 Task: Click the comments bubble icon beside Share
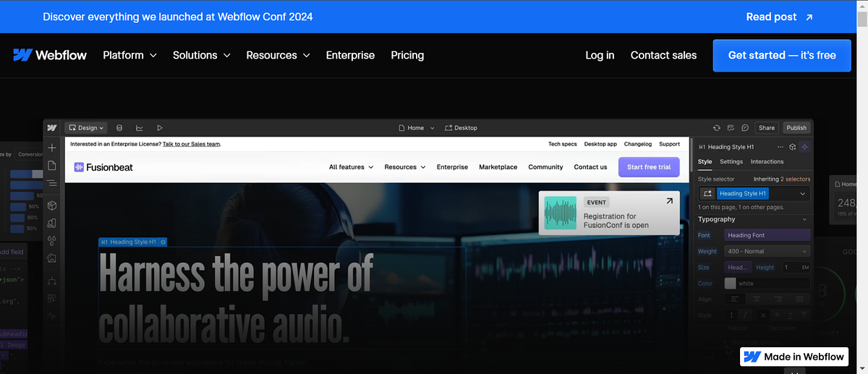(745, 128)
